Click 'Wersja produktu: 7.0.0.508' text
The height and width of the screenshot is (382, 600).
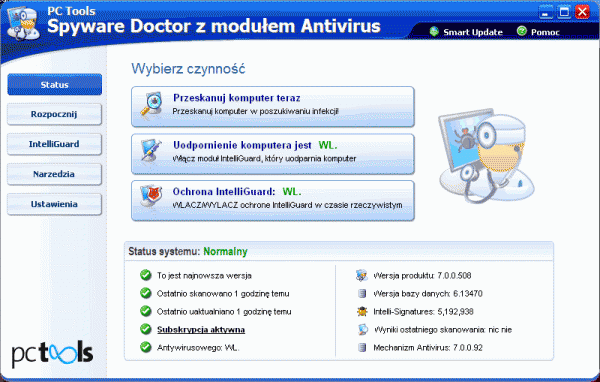coord(422,276)
